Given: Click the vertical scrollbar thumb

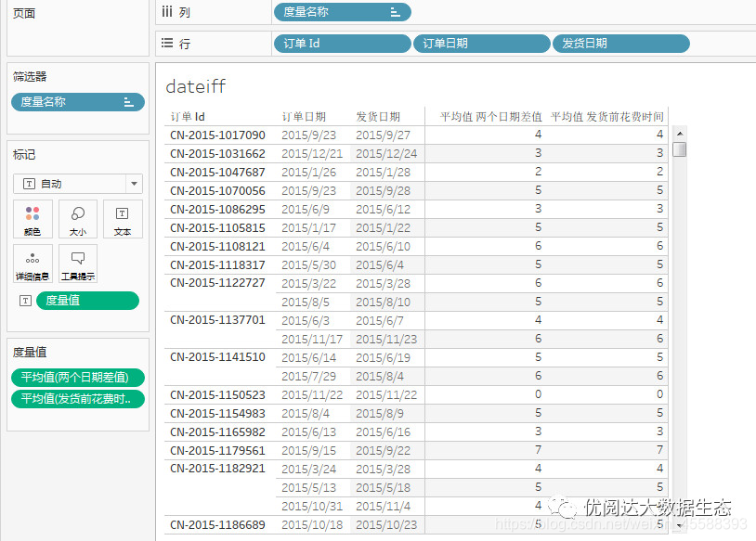Looking at the screenshot, I should pyautogui.click(x=679, y=149).
